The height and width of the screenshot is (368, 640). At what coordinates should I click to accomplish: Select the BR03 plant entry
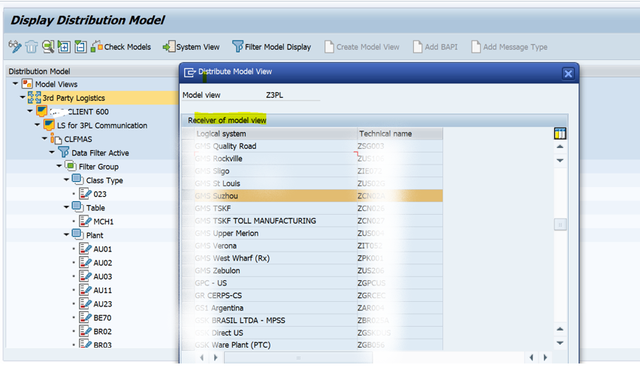click(102, 345)
